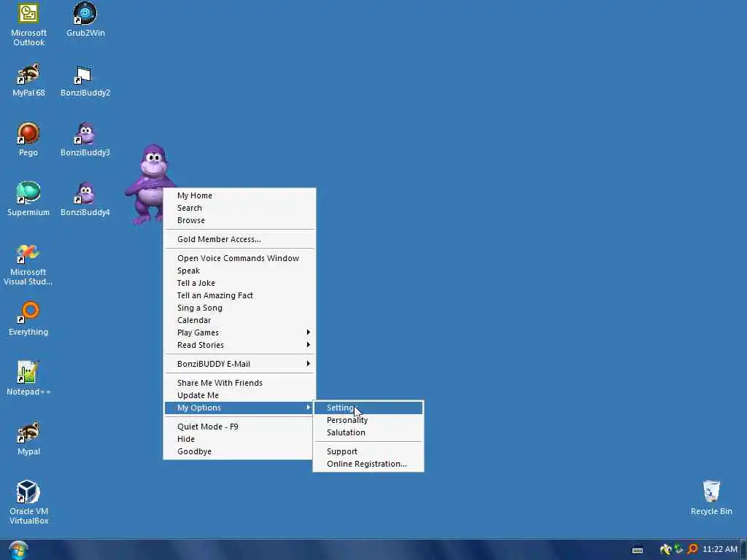
Task: Select Update Me menu entry
Action: tap(239, 395)
